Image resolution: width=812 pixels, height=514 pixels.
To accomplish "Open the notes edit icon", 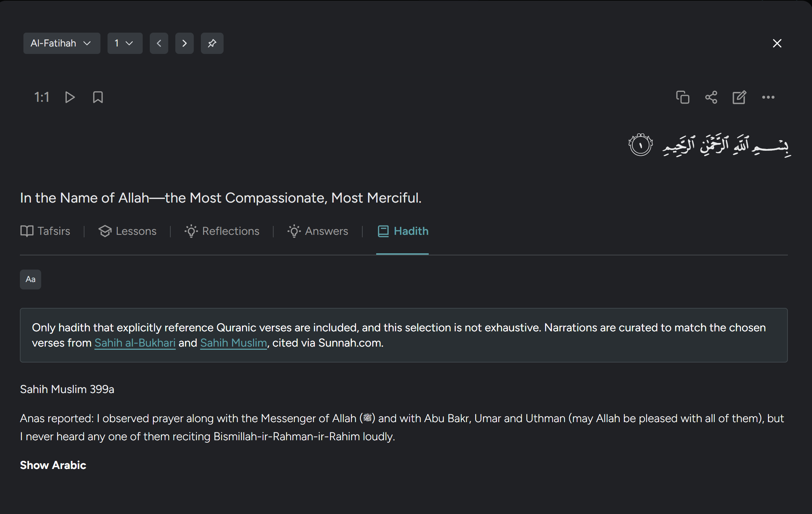I will pos(739,97).
